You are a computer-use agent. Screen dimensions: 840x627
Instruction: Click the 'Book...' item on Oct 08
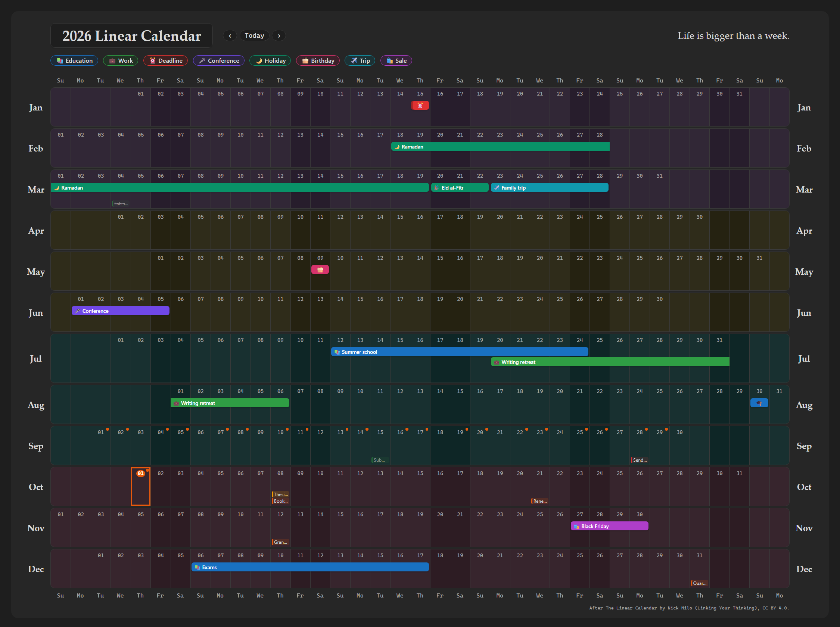pyautogui.click(x=280, y=501)
